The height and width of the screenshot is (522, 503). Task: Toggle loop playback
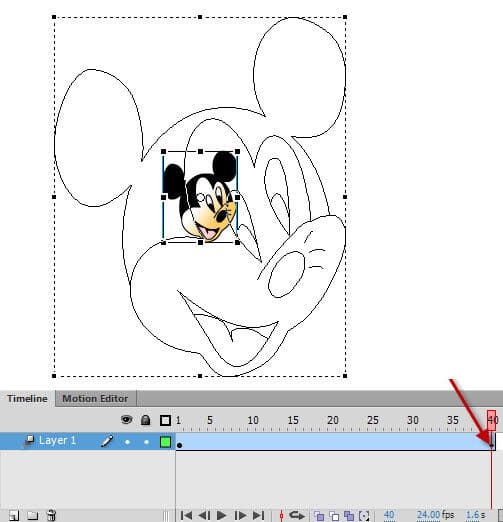296,515
